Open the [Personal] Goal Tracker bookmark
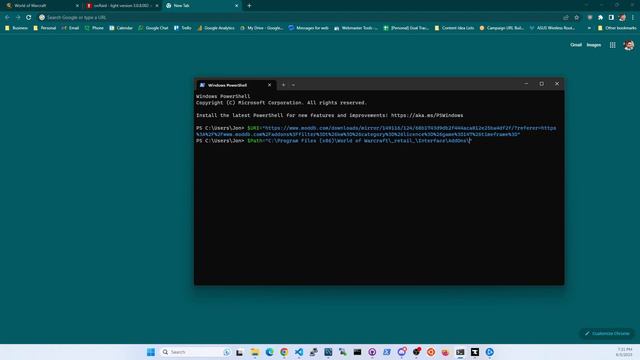Image resolution: width=640 pixels, height=360 pixels. 406,28
